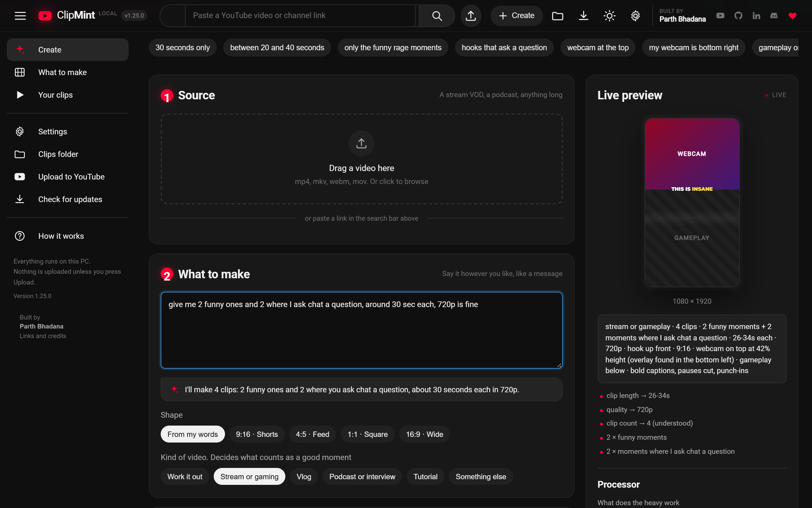This screenshot has width=812, height=508.
Task: Click Check for updates
Action: [67, 199]
